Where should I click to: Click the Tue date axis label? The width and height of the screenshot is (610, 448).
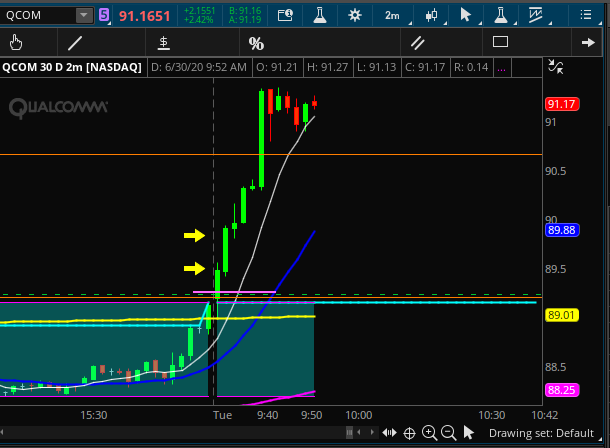(223, 415)
